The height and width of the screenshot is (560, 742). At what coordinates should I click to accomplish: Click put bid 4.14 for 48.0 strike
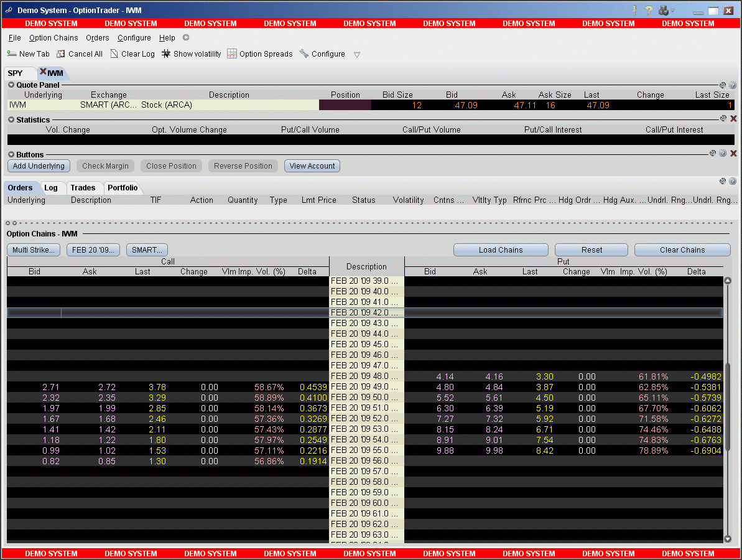[445, 377]
